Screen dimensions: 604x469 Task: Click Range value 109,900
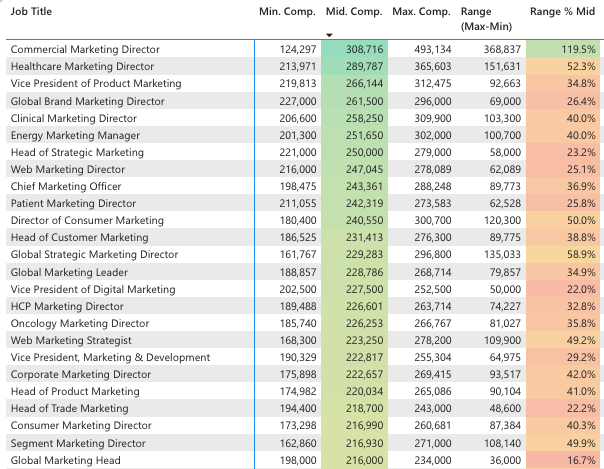coord(502,340)
